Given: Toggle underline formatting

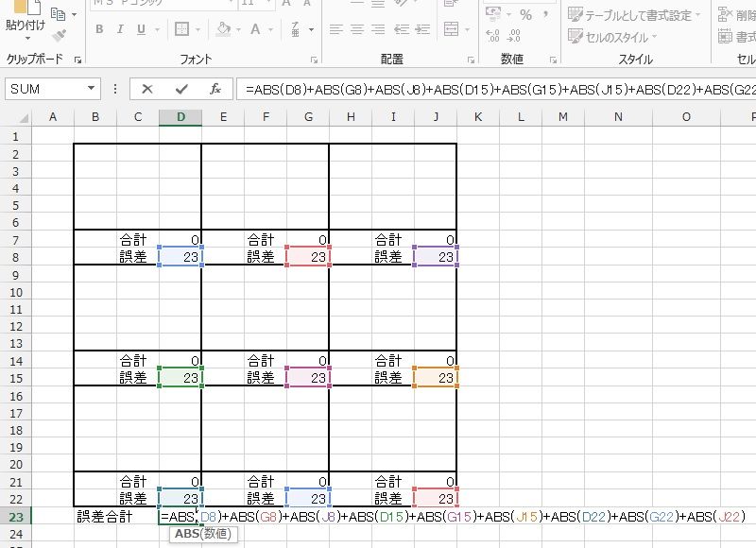Looking at the screenshot, I should pos(140,29).
